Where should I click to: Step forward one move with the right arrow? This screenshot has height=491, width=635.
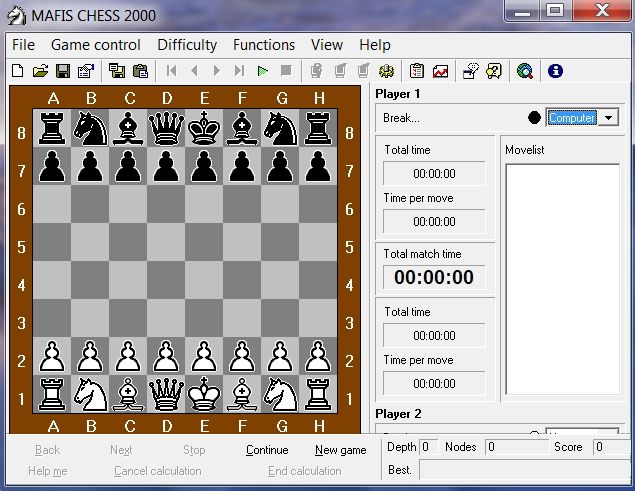pos(217,71)
